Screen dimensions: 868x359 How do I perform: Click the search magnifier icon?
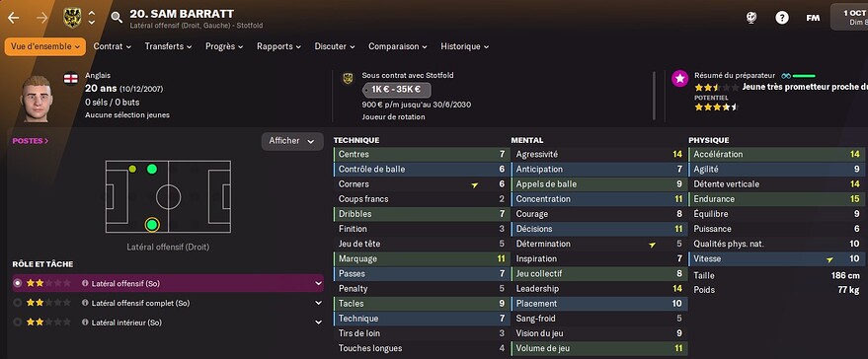(117, 18)
